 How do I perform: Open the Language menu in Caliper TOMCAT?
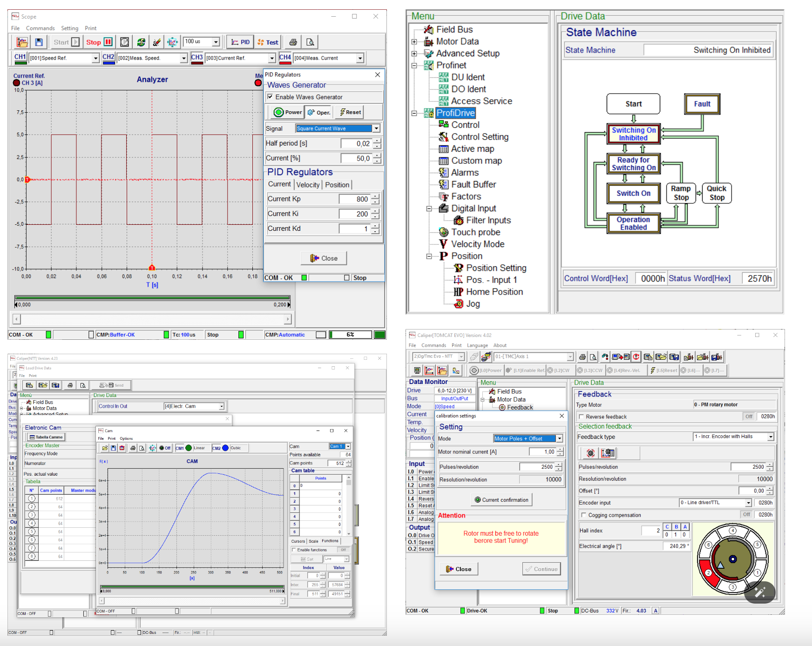pyautogui.click(x=477, y=345)
